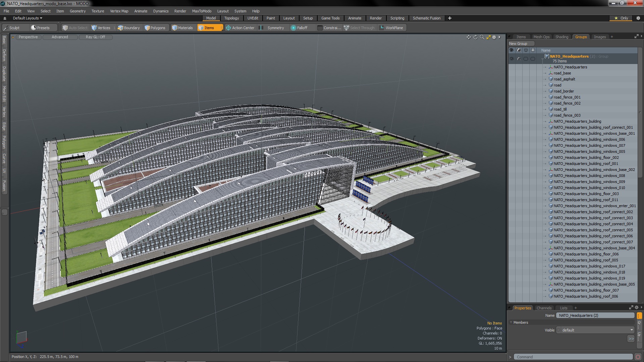The height and width of the screenshot is (362, 644).
Task: Toggle the Visible channel radio circle
Action: tap(558, 330)
